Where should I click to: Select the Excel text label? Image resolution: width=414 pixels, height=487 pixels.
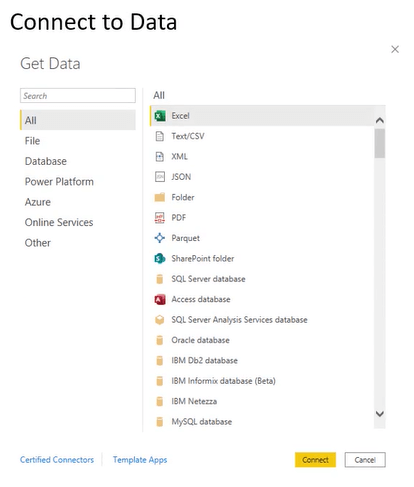[180, 116]
